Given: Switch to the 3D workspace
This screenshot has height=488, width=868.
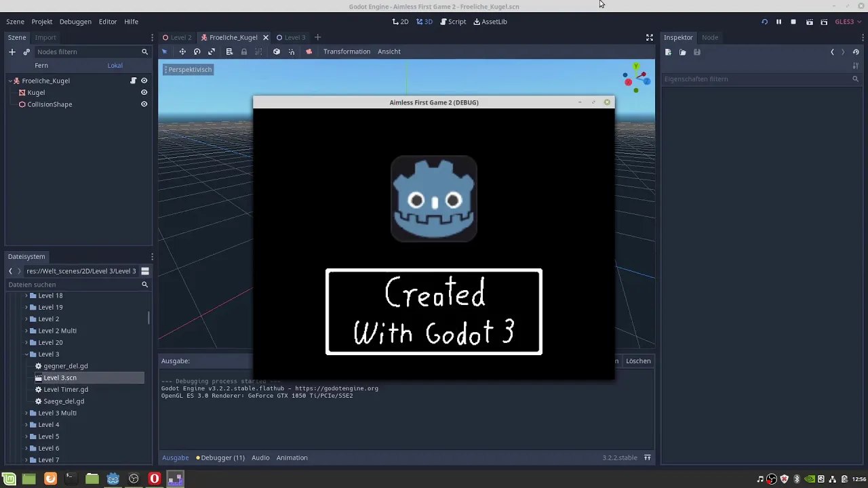Looking at the screenshot, I should coord(425,22).
